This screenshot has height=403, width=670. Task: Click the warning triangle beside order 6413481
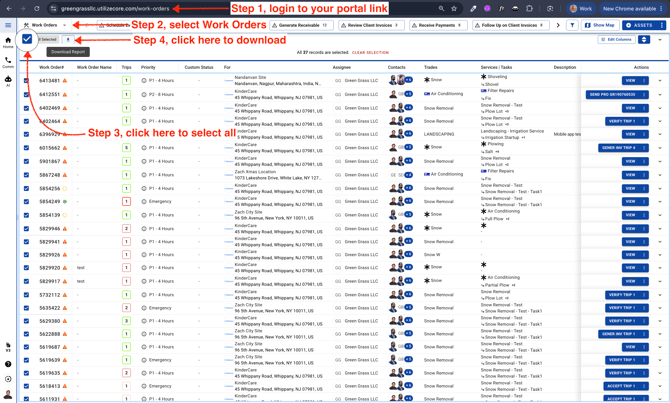coord(65,80)
